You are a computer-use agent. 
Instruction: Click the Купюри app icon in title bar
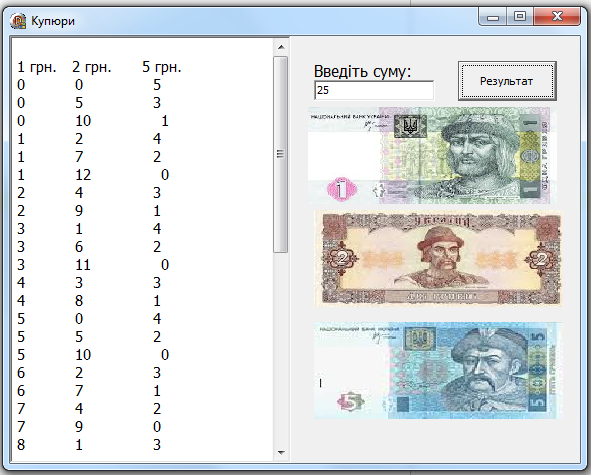point(18,21)
